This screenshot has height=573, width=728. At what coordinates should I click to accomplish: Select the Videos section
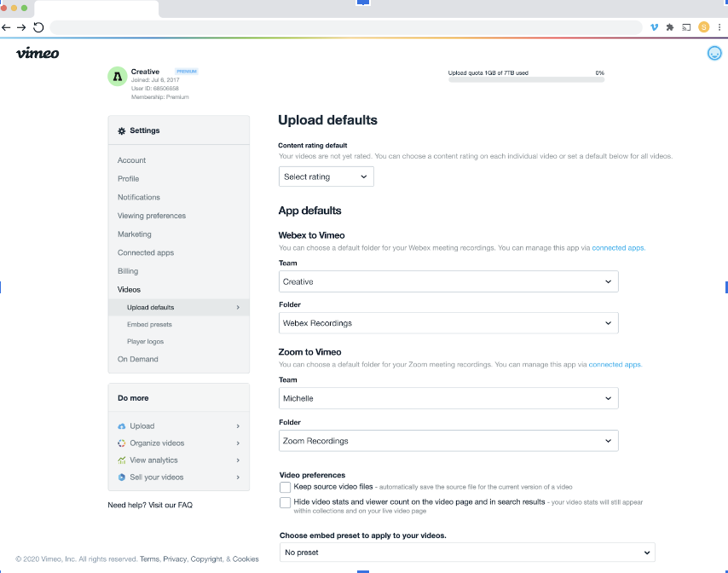(129, 290)
